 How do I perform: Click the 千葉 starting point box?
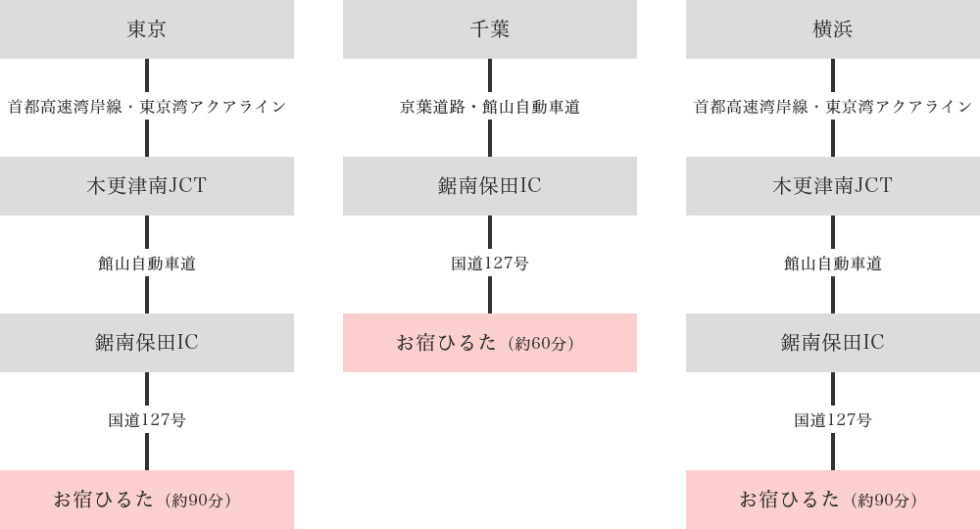point(489,29)
